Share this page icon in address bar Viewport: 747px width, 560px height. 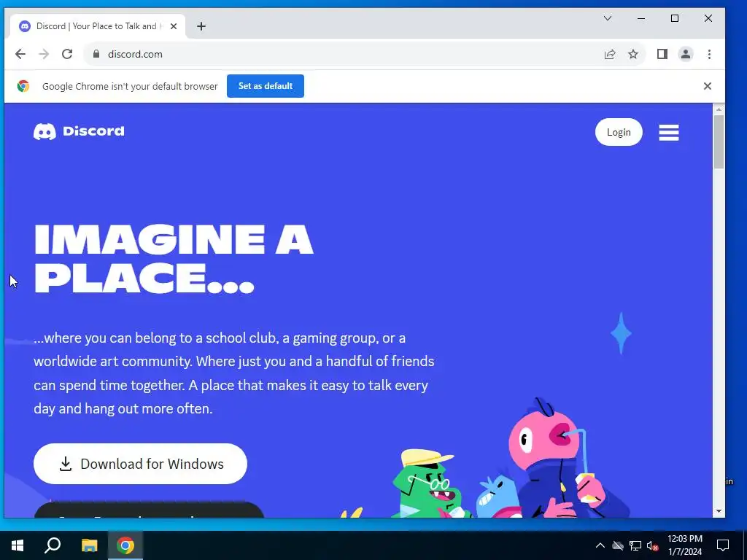(x=610, y=54)
